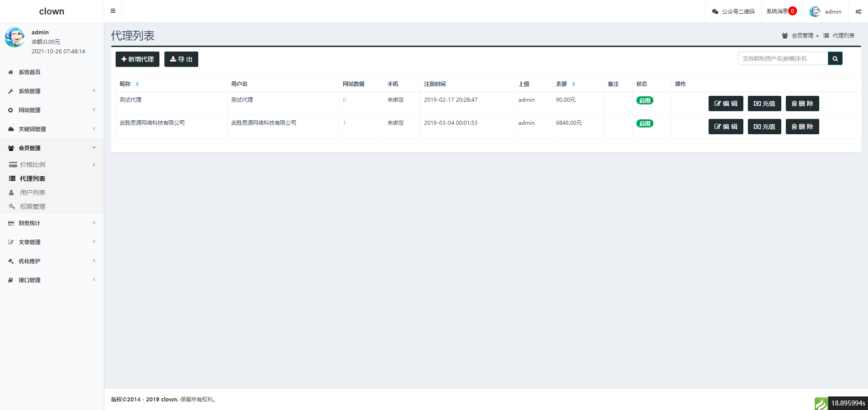The width and height of the screenshot is (868, 410).
Task: Click the 18.895994s timing indicator
Action: [x=848, y=403]
